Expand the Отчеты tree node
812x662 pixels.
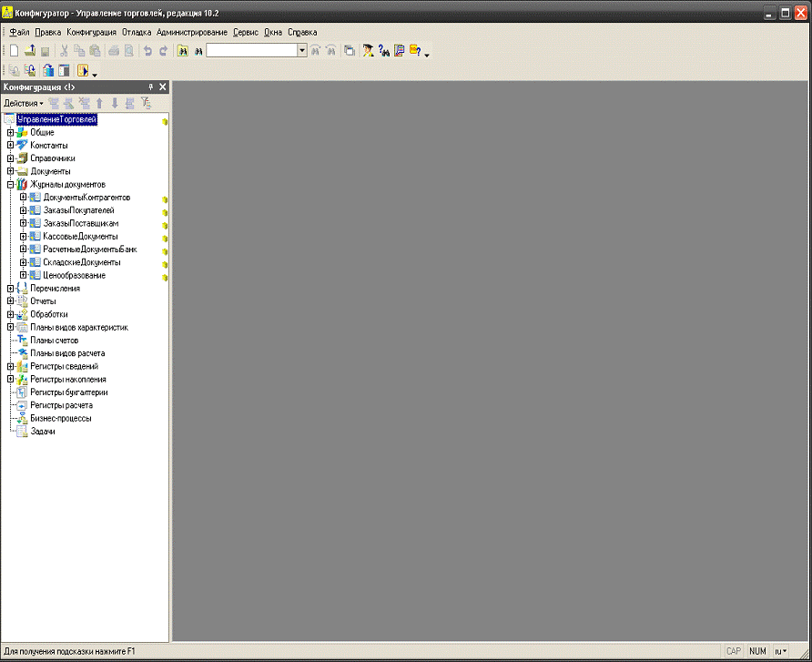(10, 301)
